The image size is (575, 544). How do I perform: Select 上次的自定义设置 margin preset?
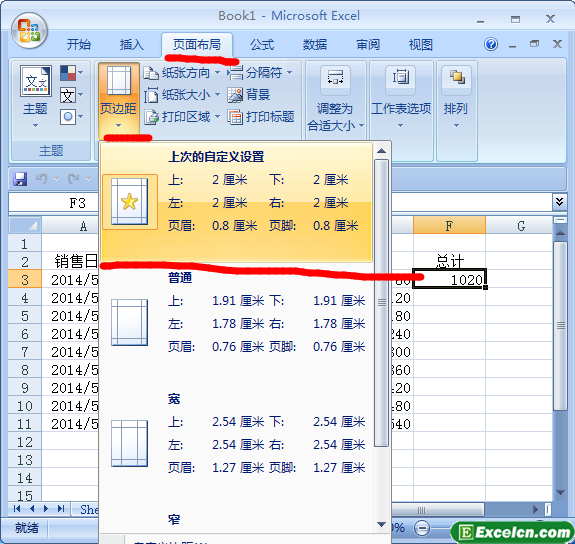237,202
